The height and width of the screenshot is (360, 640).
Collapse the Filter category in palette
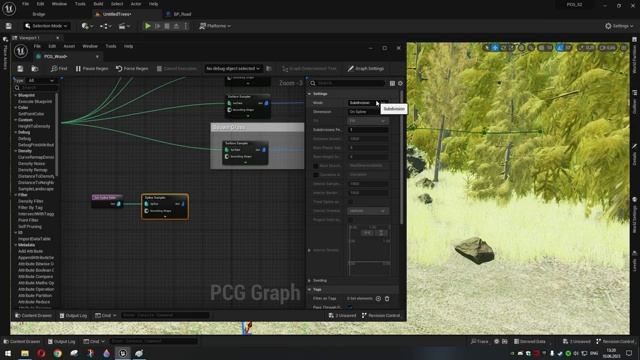tap(16, 195)
